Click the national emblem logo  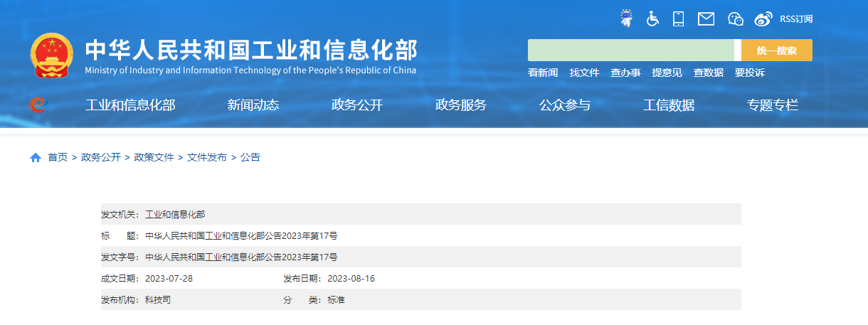52,55
